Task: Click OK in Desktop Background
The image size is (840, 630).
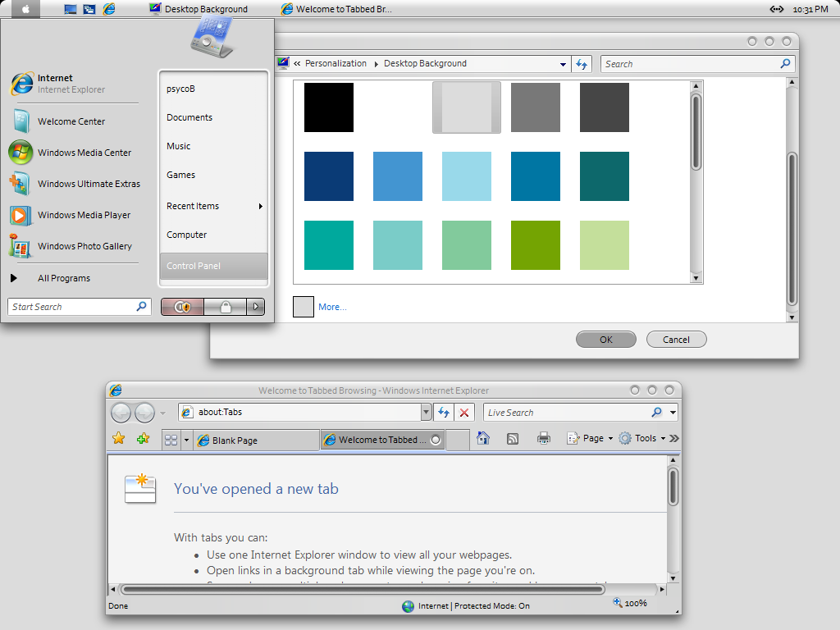Action: pos(606,340)
